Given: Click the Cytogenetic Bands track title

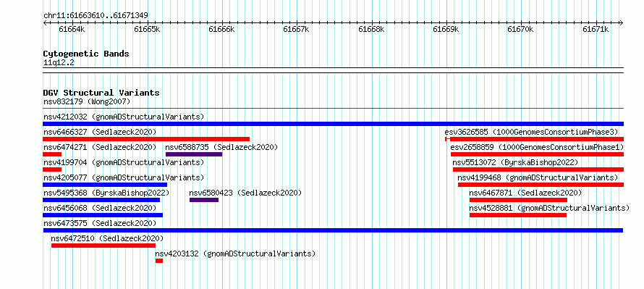Looking at the screenshot, I should pos(86,54).
